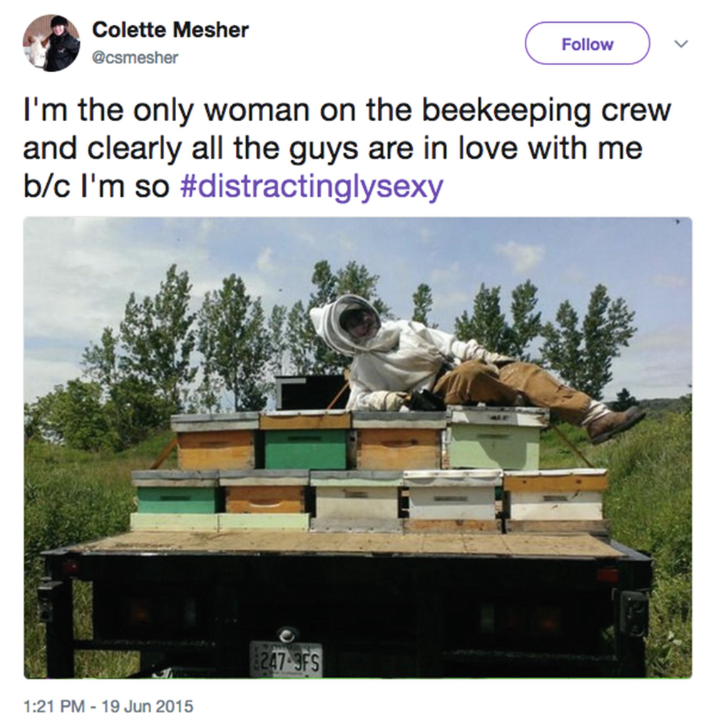The height and width of the screenshot is (728, 716).
Task: Open the Colette Mesher display name
Action: click(x=170, y=30)
